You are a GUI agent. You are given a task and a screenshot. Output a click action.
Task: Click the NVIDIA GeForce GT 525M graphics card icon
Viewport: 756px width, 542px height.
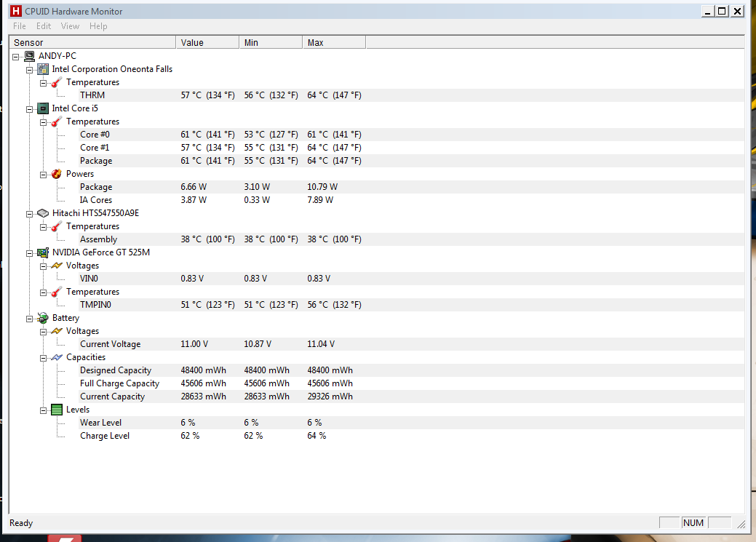[43, 252]
